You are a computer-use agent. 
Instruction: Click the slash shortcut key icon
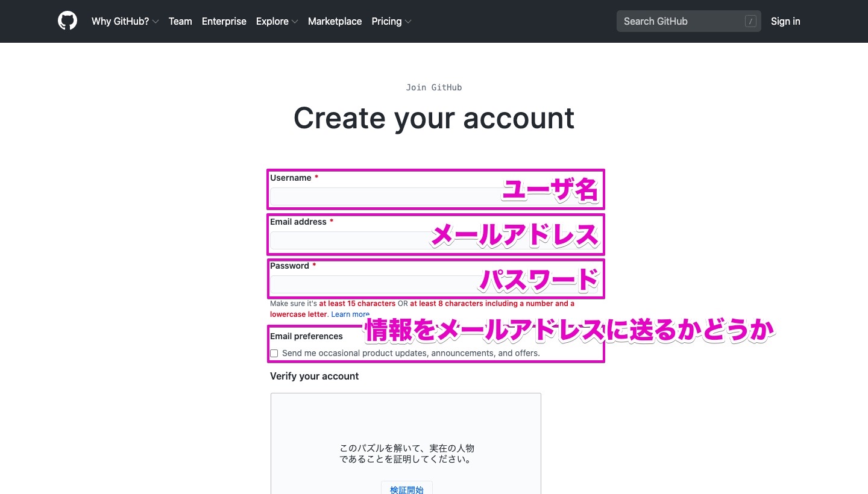point(750,22)
